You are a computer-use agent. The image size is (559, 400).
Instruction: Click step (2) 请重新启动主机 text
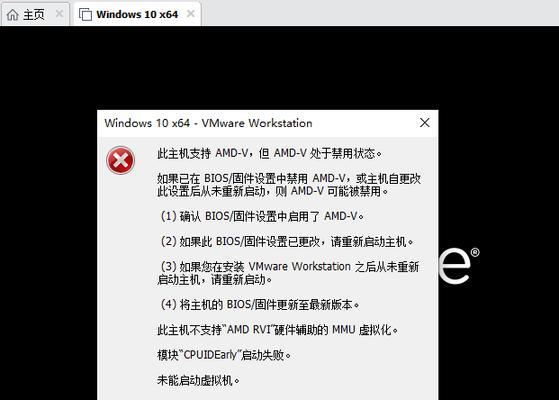[x=287, y=242]
